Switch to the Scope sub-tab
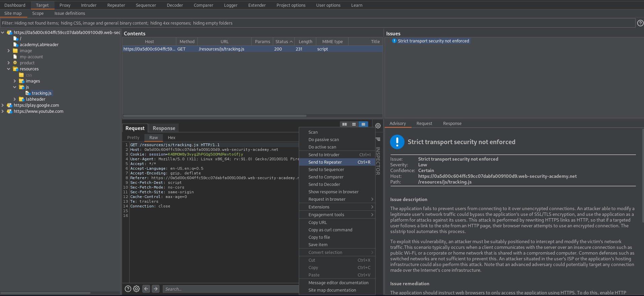The height and width of the screenshot is (296, 644). [38, 13]
